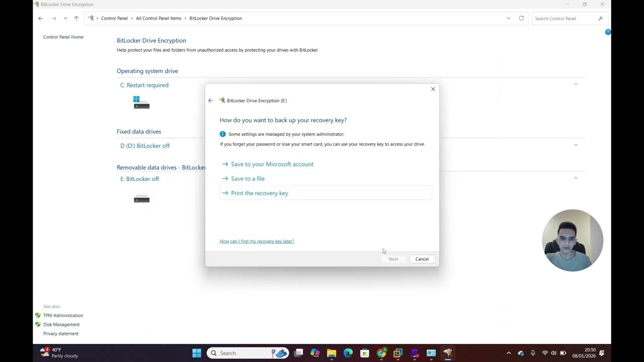
Task: Open Disk Management link
Action: point(61,324)
